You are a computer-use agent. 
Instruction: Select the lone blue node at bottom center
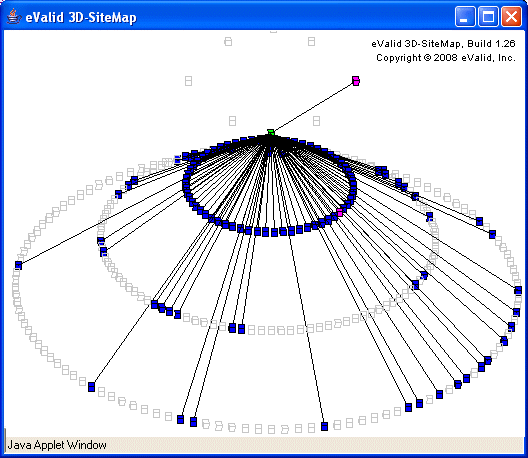coord(324,426)
